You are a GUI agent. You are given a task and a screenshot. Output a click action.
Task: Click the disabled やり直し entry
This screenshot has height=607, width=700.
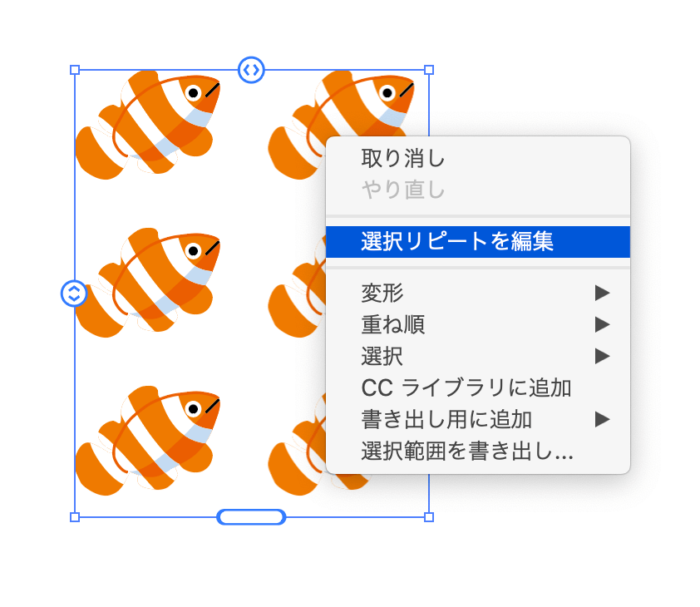coord(478,190)
